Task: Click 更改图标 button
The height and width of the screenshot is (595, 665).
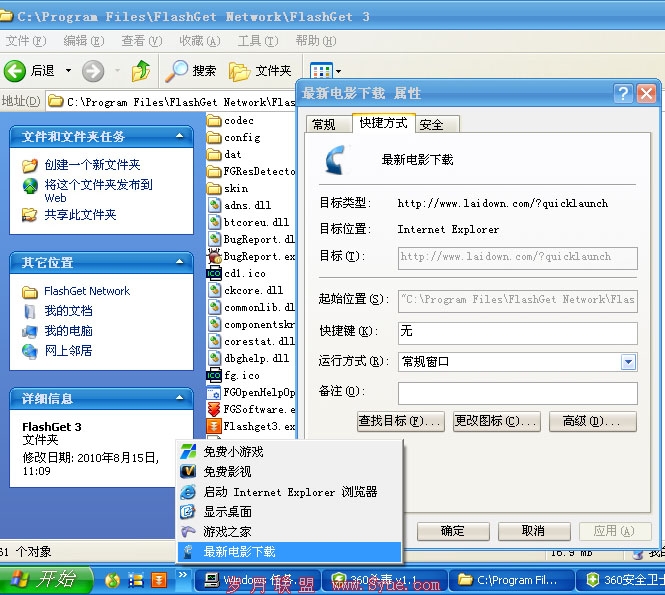Action: [497, 421]
